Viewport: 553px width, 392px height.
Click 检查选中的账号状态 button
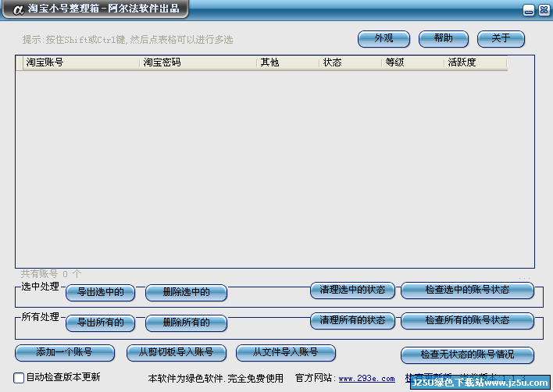pyautogui.click(x=467, y=290)
